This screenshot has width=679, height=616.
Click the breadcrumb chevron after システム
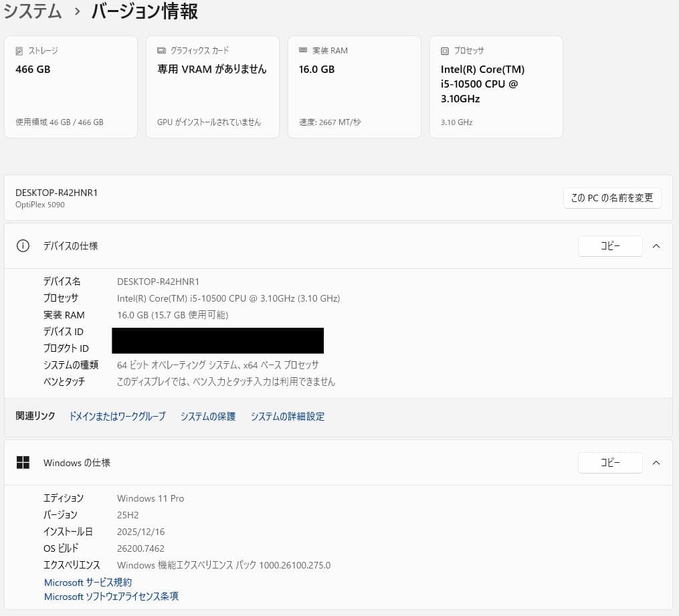pyautogui.click(x=78, y=11)
